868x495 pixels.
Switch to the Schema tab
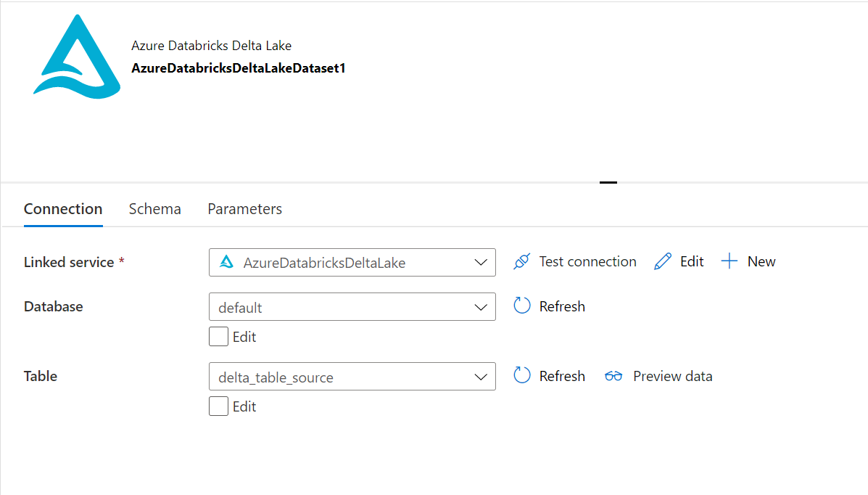(154, 209)
